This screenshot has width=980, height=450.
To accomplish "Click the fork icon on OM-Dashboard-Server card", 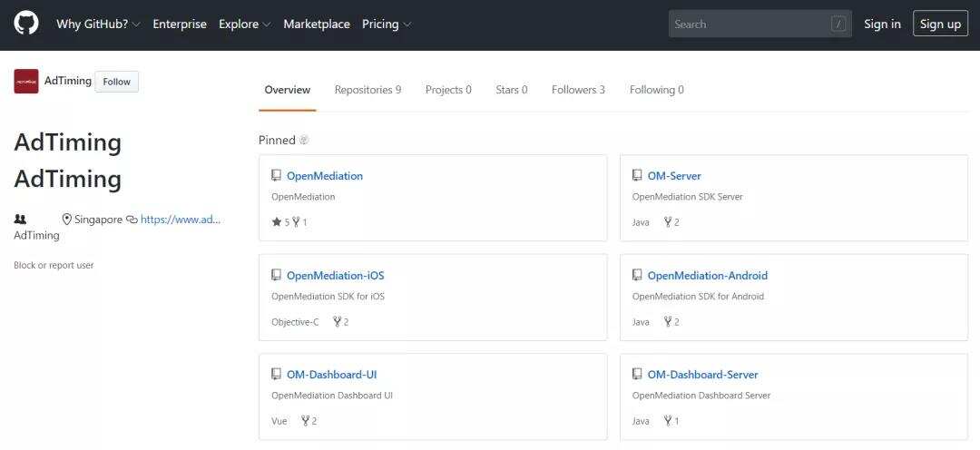I will coord(668,421).
